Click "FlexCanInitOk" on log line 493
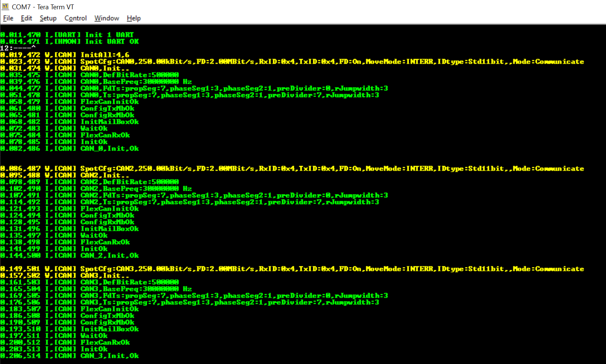 (110, 208)
